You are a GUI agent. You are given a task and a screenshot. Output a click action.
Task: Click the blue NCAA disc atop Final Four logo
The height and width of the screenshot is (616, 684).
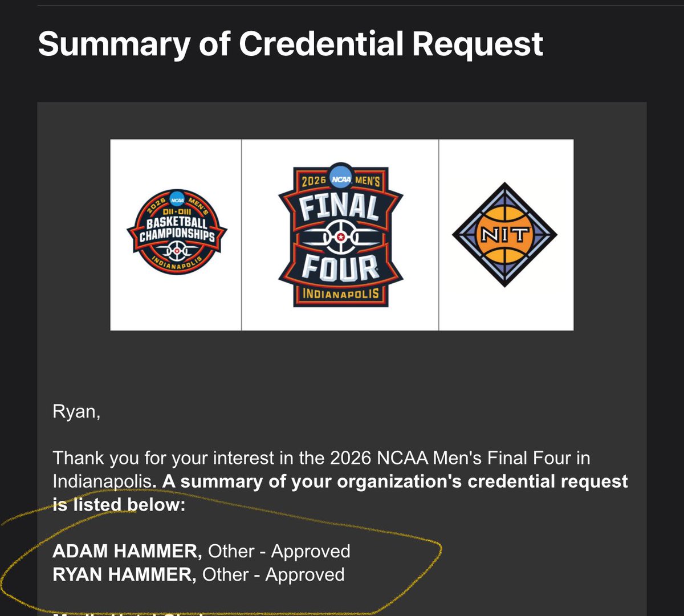click(x=341, y=180)
